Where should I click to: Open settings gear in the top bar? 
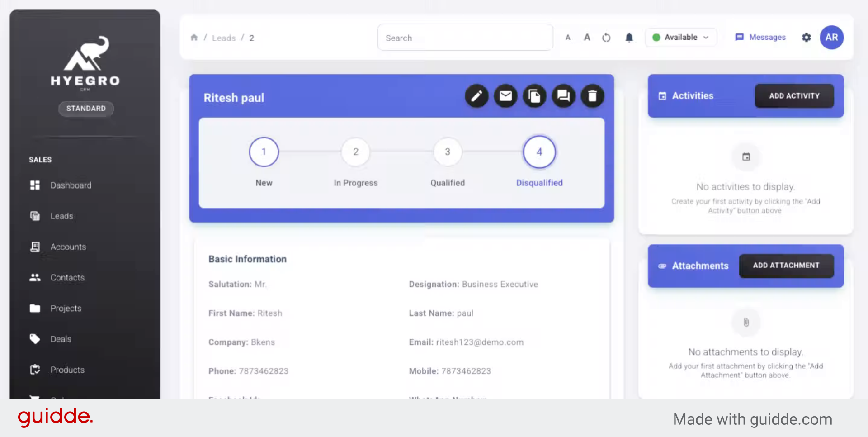806,38
